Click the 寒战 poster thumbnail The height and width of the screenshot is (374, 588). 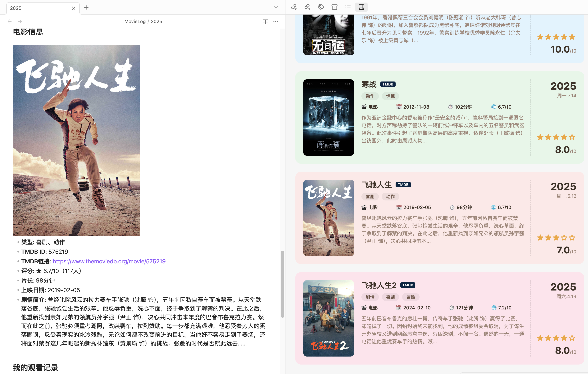(328, 118)
